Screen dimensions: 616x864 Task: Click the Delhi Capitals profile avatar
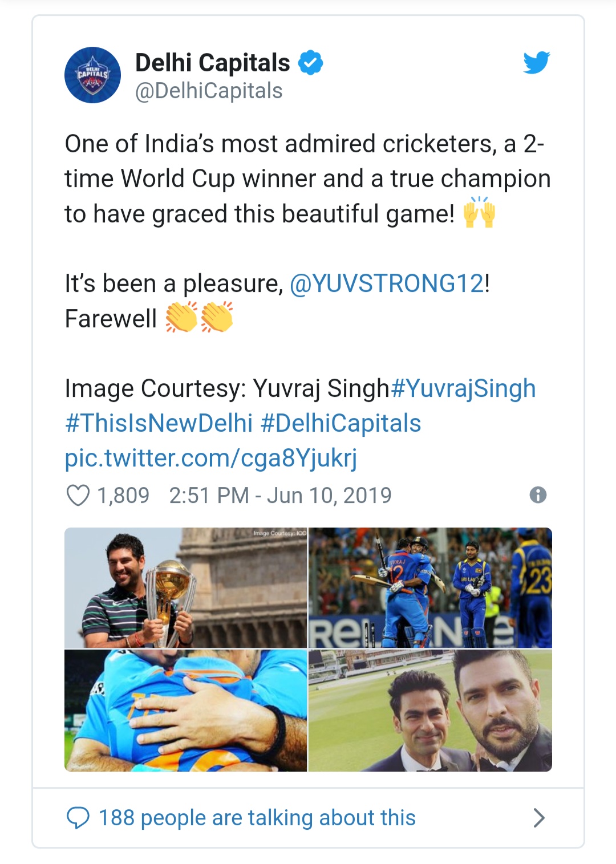point(92,75)
